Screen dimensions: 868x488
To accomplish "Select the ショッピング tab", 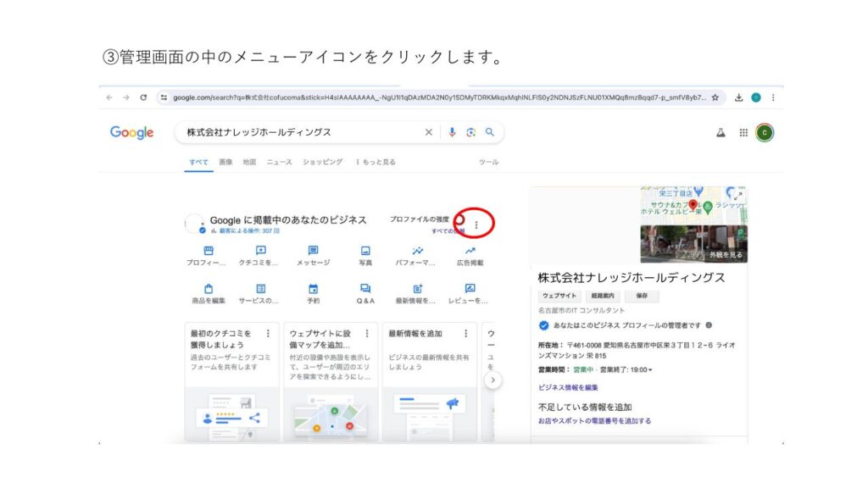I will pos(323,162).
